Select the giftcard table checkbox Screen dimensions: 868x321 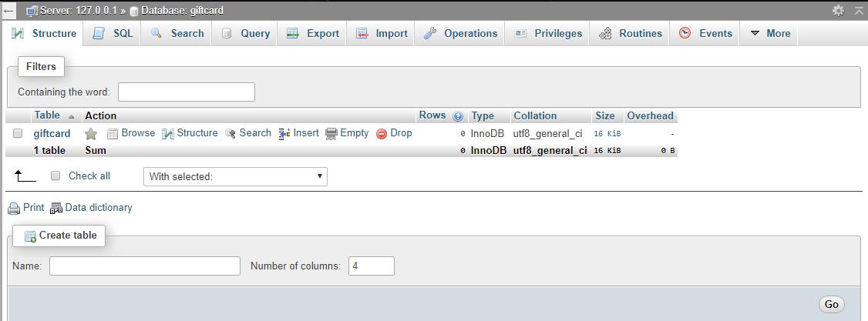click(18, 133)
